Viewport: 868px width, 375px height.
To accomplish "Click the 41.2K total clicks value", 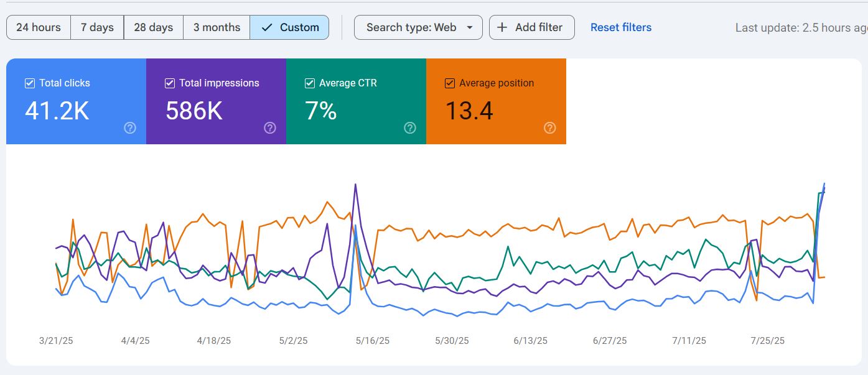I will pyautogui.click(x=57, y=111).
